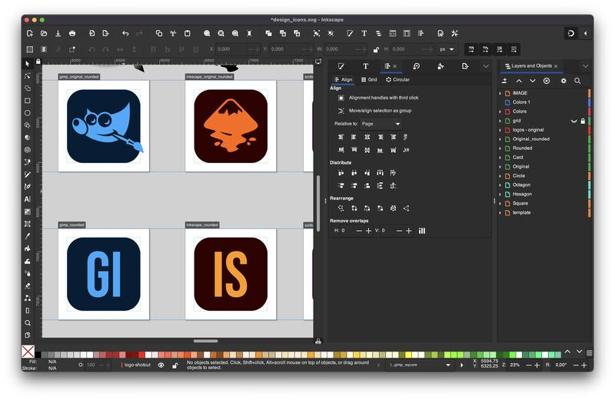Click Remove overlaps apply icon

422,231
